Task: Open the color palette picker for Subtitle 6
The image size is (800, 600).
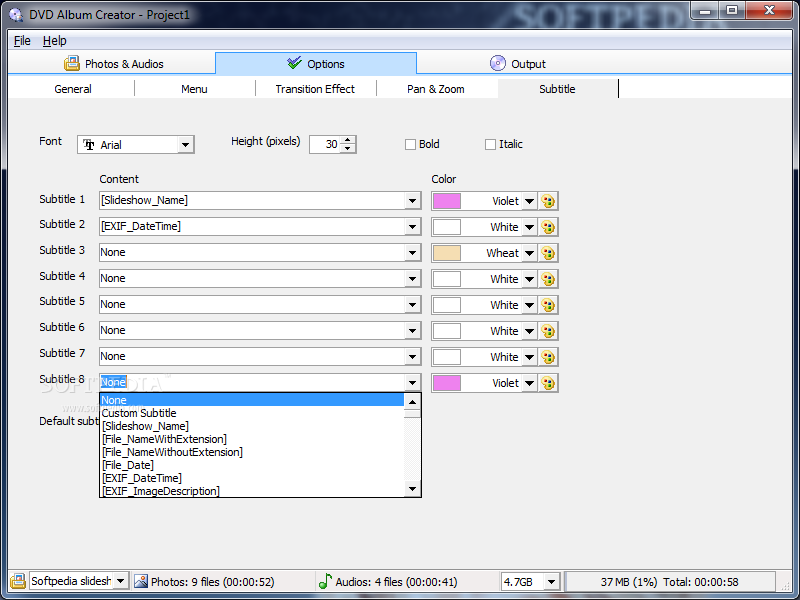Action: [548, 331]
